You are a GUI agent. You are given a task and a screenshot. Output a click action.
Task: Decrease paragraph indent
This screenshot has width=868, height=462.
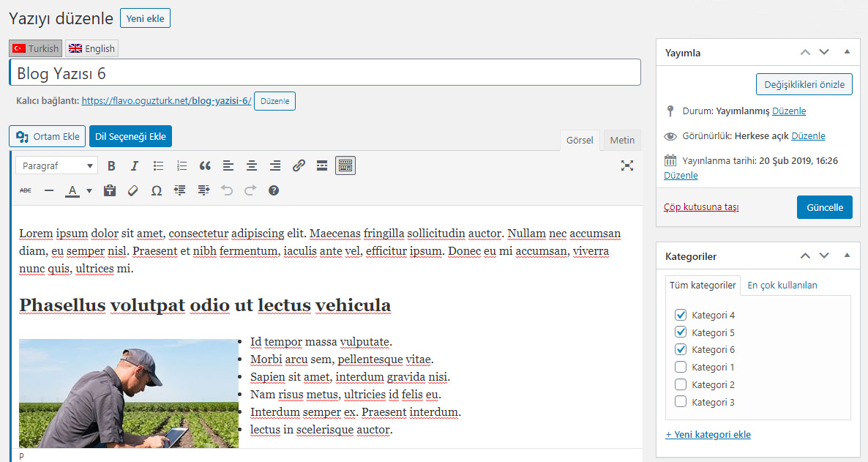(x=180, y=190)
